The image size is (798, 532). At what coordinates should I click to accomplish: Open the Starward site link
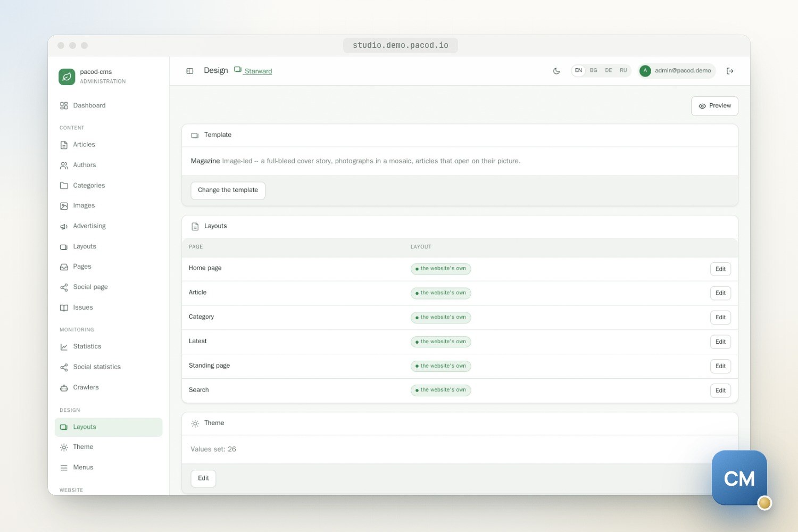(x=258, y=71)
